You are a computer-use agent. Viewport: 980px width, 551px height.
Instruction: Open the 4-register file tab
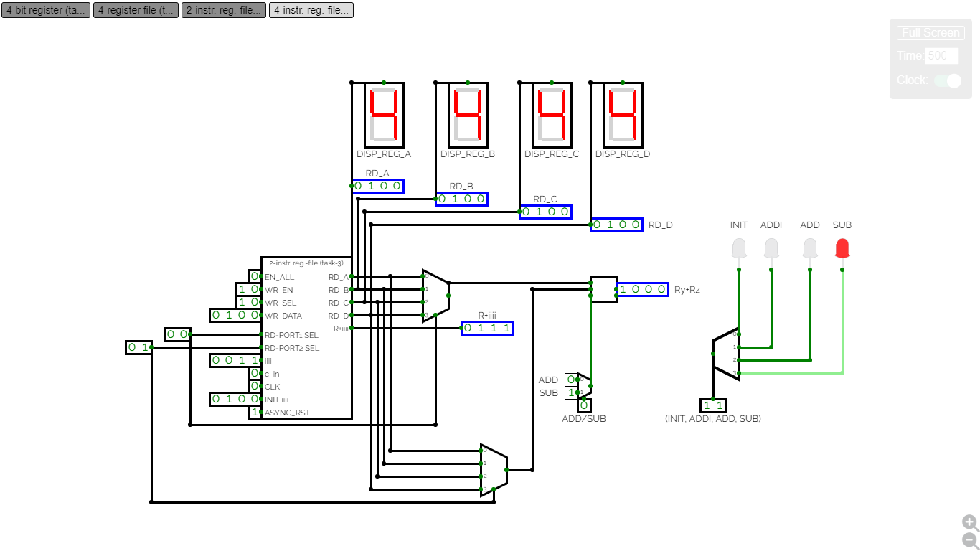point(136,10)
